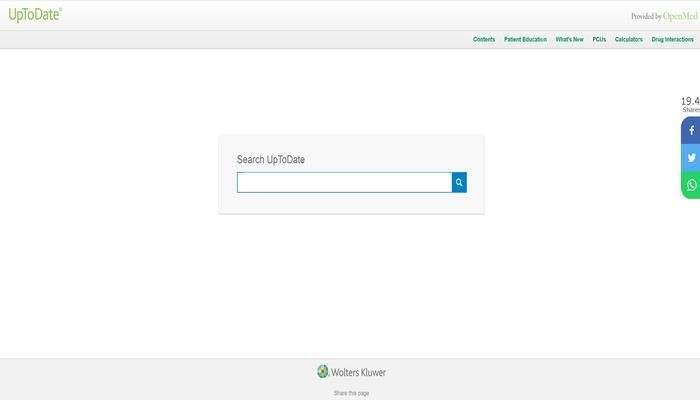This screenshot has height=400, width=700.
Task: Click the Provided by text in header
Action: [646, 16]
